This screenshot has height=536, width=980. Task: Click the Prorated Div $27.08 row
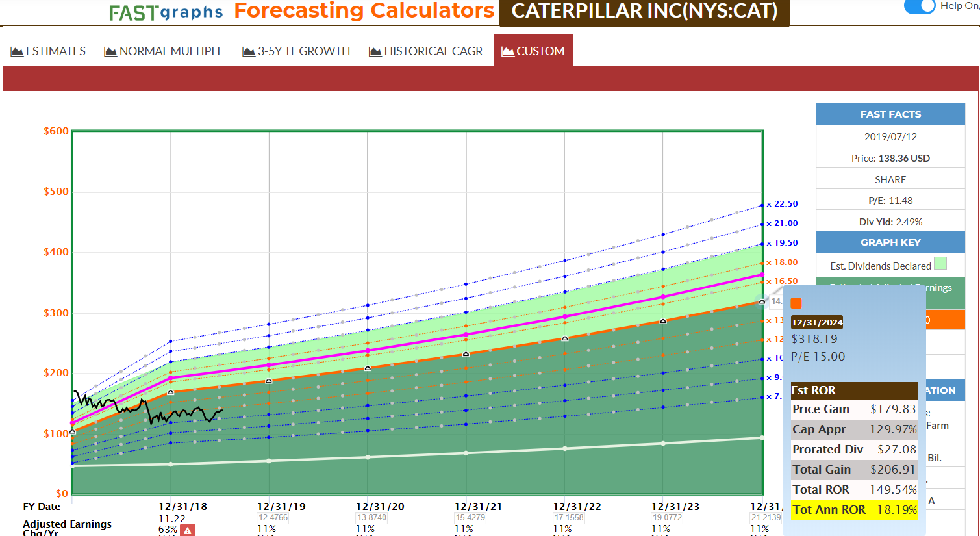(x=855, y=450)
